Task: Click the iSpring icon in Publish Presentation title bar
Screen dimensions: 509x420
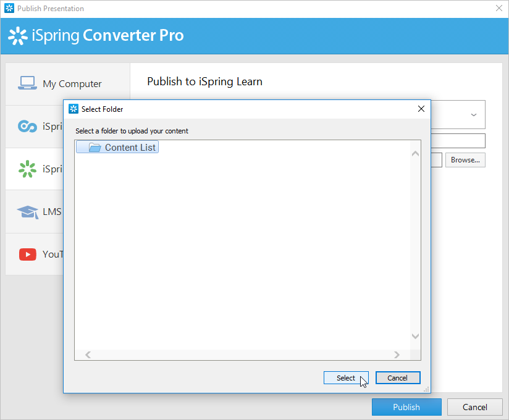Action: [x=9, y=8]
